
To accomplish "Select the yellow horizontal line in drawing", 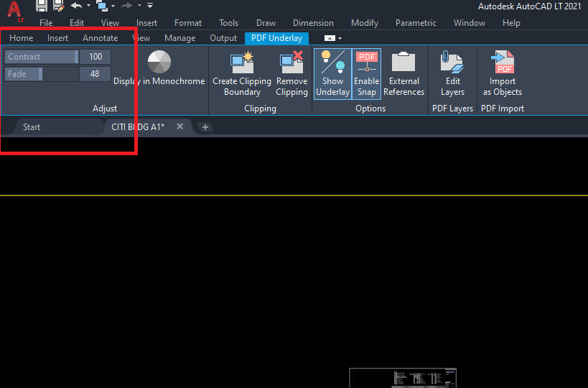I will click(294, 195).
